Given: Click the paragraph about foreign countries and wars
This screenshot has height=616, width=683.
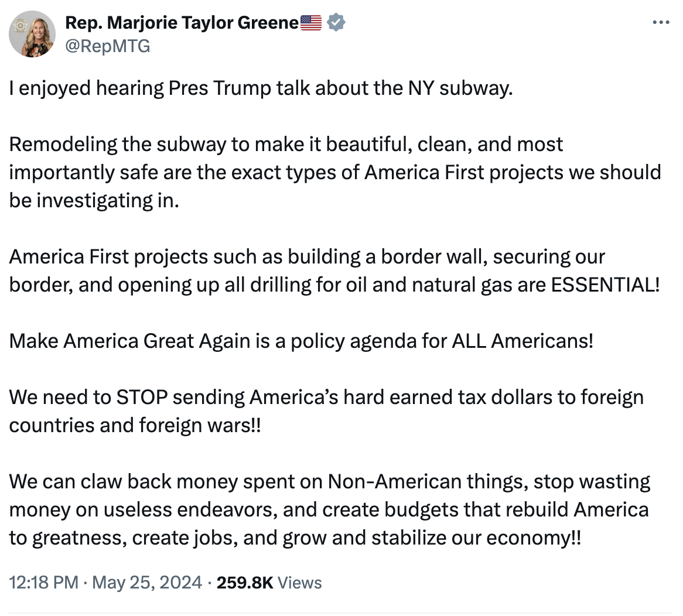Looking at the screenshot, I should [x=326, y=412].
